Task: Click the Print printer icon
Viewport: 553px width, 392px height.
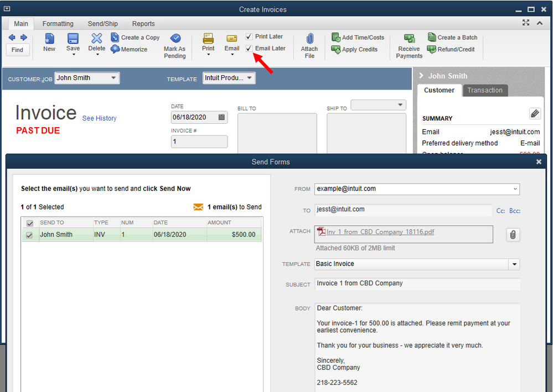Action: point(208,38)
